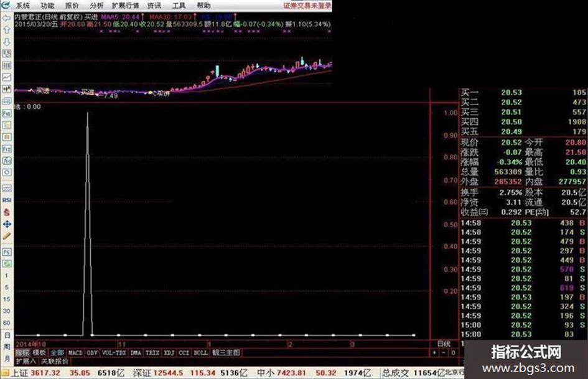Switch to the CCI indicator tab
This screenshot has width=588, height=379.
(184, 353)
